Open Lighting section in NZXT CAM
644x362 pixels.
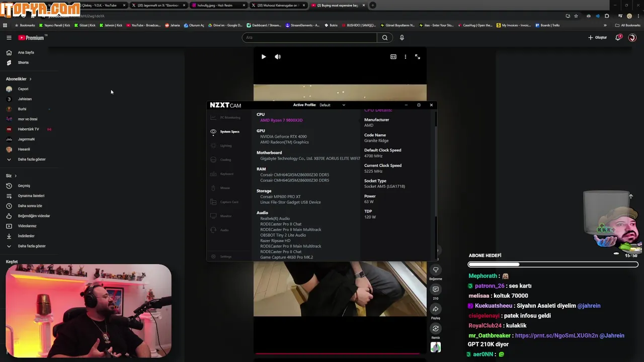221,146
